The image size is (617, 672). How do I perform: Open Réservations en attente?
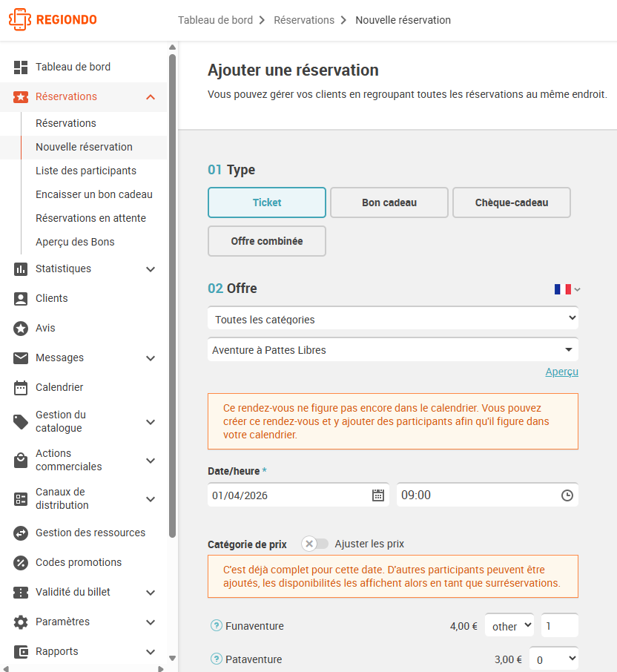90,218
